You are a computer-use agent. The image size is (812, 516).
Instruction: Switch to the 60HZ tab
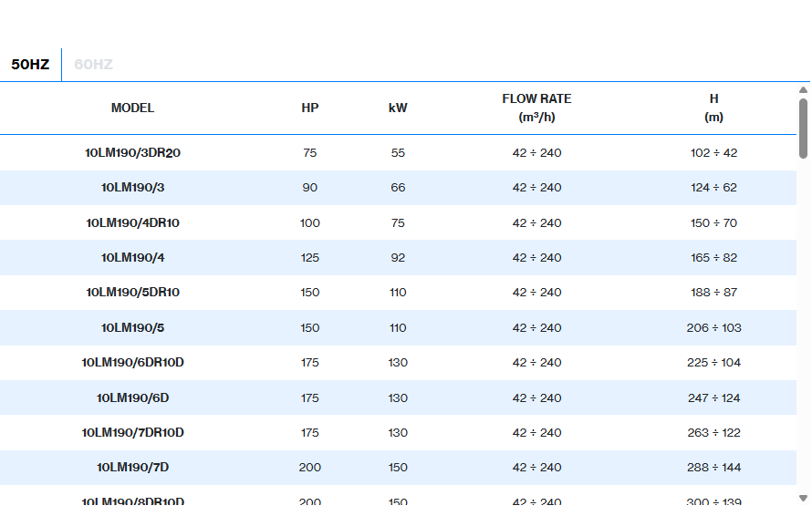(93, 65)
